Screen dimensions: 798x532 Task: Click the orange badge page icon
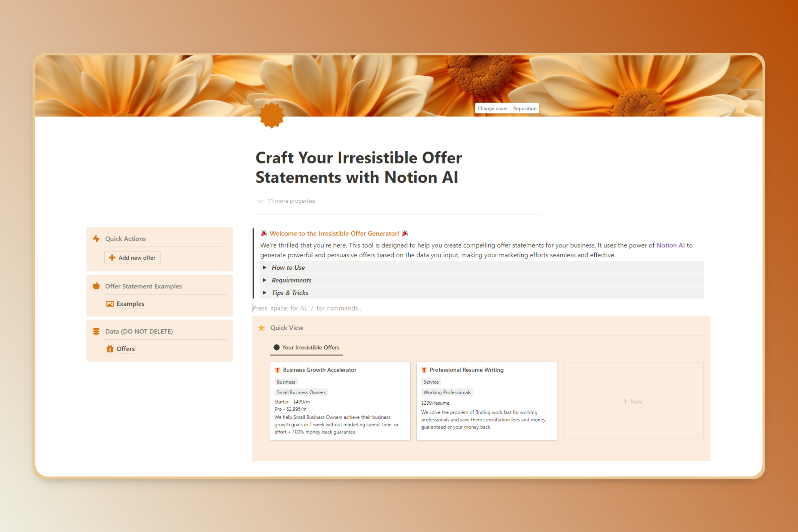(271, 115)
